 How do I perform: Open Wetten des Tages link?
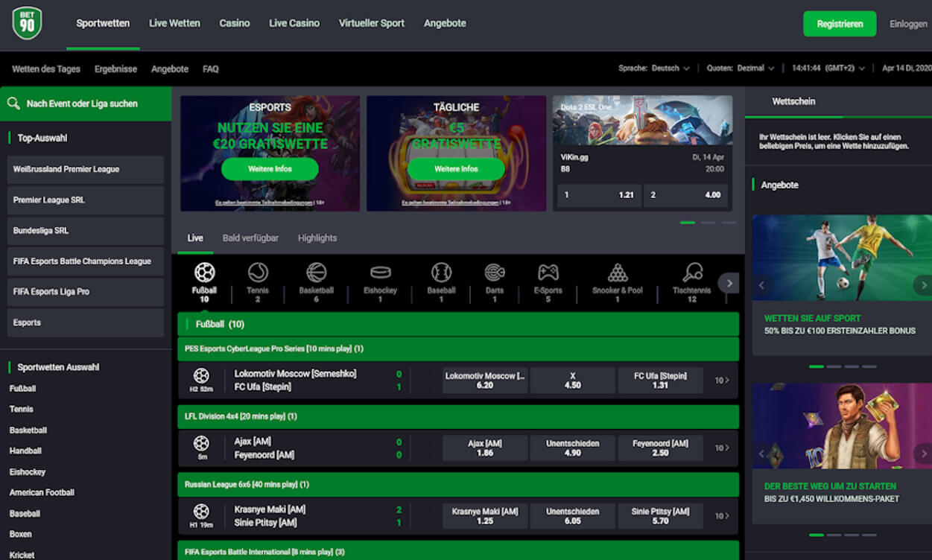[46, 69]
